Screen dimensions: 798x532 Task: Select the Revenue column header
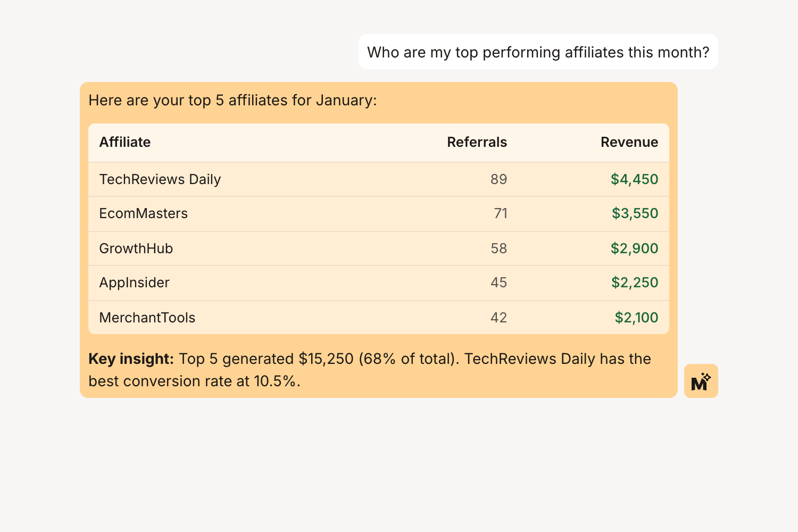click(x=629, y=142)
